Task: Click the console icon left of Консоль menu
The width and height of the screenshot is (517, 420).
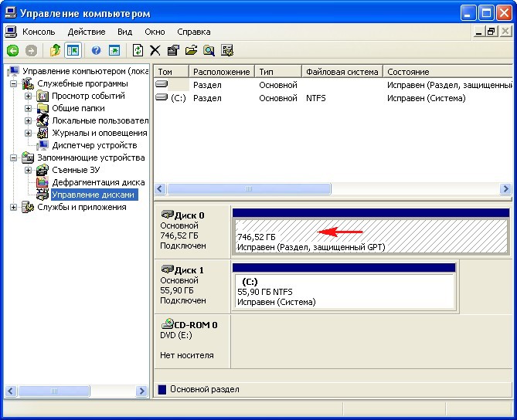Action: click(x=12, y=32)
